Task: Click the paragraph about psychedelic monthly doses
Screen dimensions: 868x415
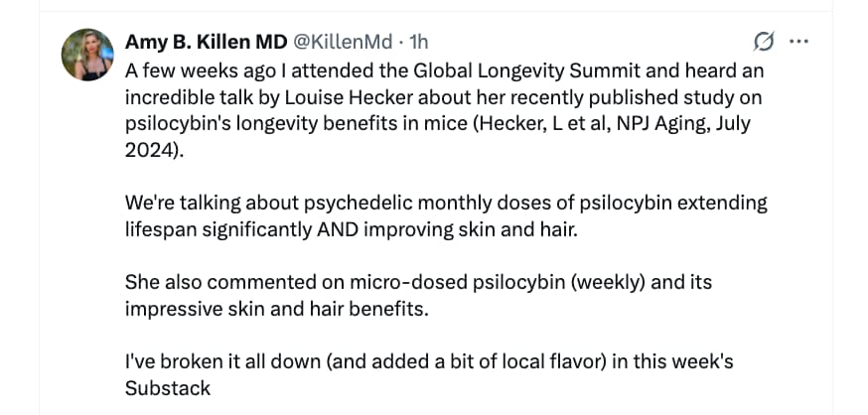Action: (x=446, y=215)
